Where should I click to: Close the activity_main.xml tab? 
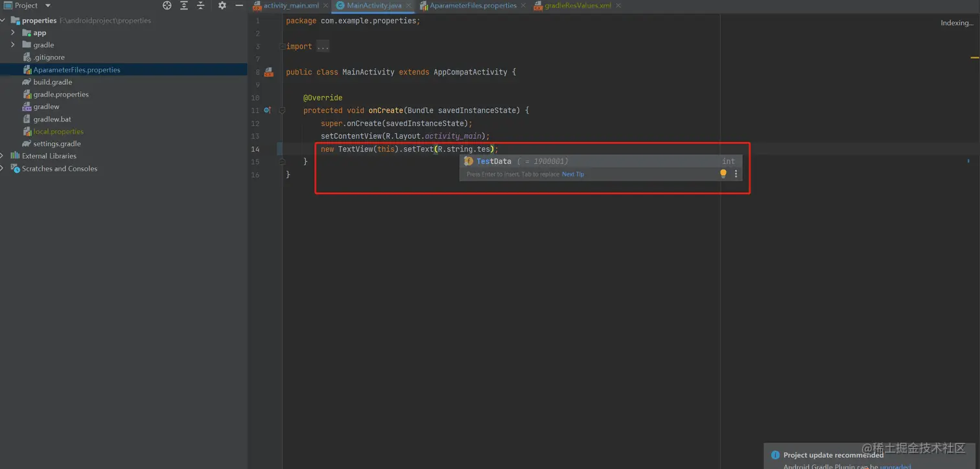click(x=325, y=6)
